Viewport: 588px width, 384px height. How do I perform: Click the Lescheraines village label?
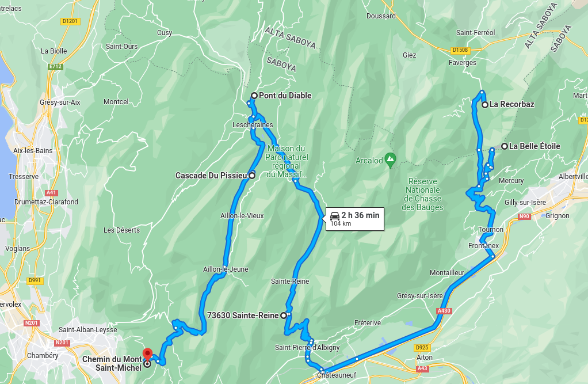coord(253,124)
